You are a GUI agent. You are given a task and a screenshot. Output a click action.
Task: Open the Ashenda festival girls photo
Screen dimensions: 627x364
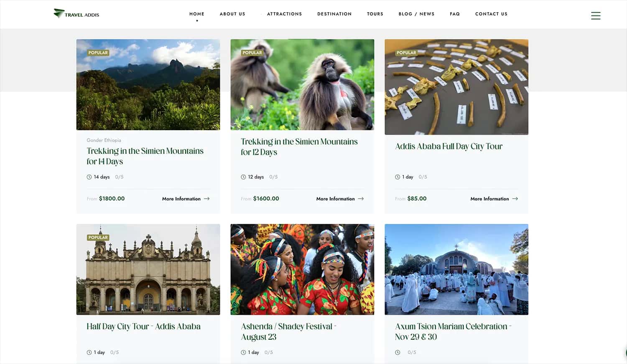302,269
